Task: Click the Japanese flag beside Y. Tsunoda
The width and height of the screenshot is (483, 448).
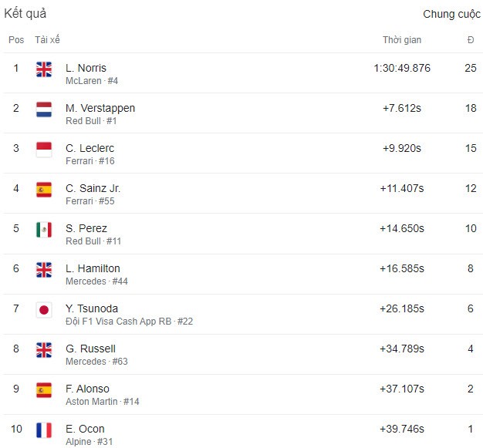Action: 44,310
